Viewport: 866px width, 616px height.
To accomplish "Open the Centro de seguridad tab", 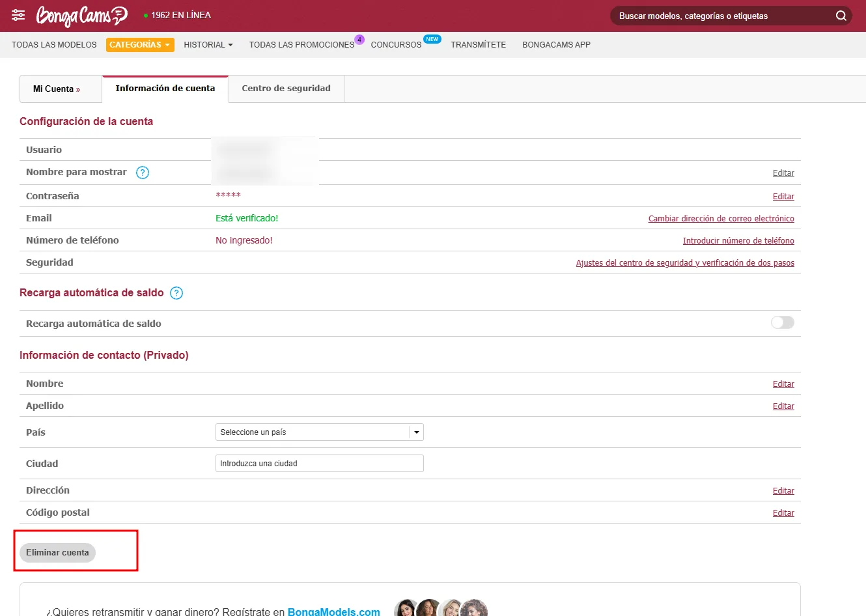I will point(286,89).
